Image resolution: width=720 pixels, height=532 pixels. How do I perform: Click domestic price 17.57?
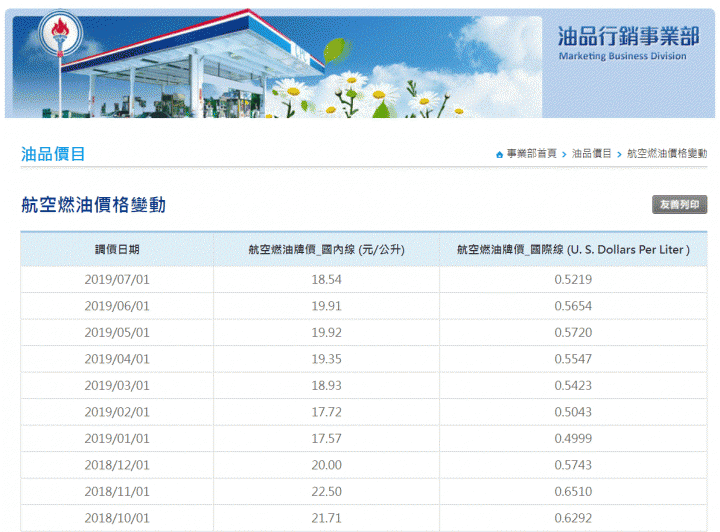(x=326, y=438)
